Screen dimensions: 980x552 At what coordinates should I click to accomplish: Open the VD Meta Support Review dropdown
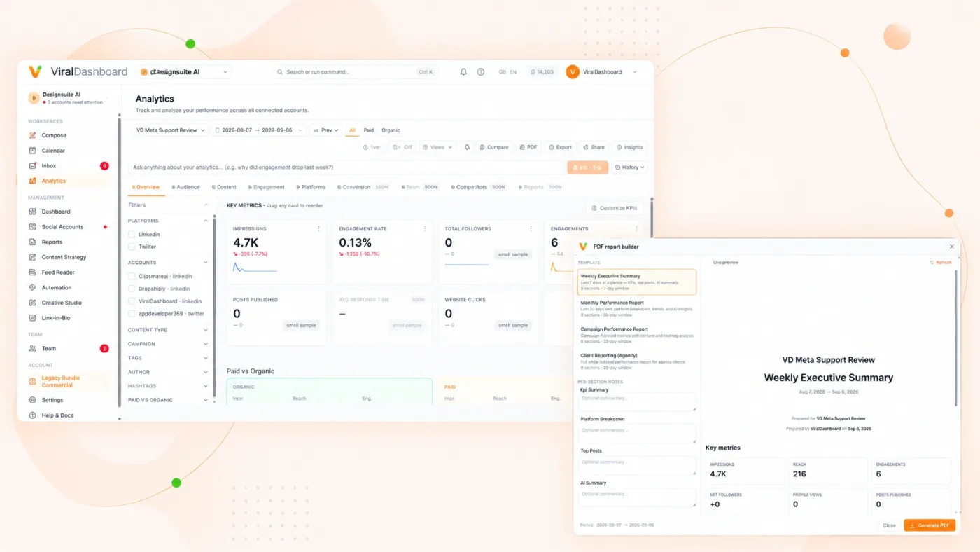170,130
